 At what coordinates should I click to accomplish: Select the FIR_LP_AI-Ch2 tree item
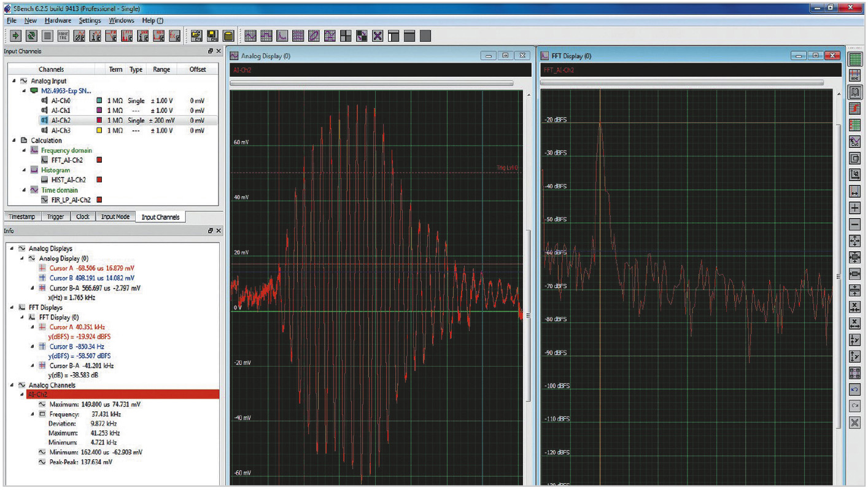(71, 200)
